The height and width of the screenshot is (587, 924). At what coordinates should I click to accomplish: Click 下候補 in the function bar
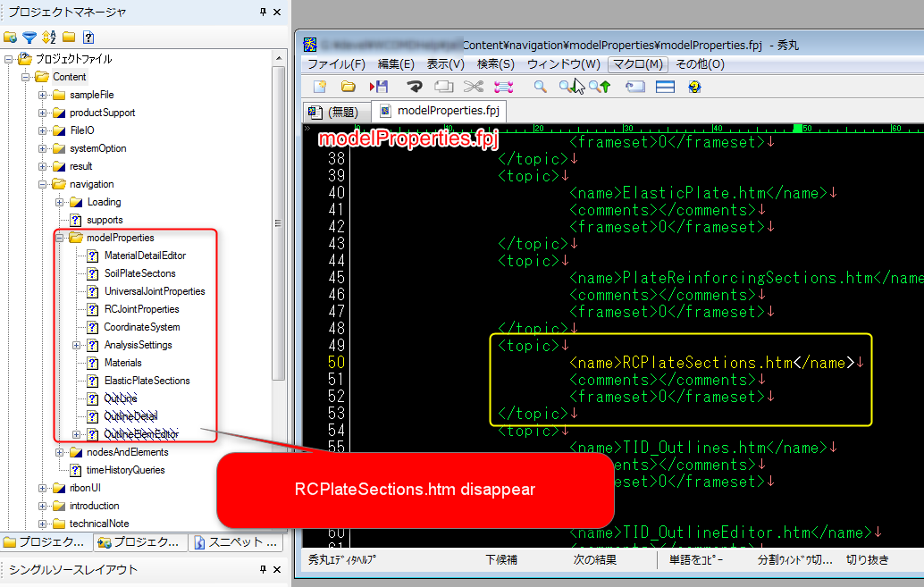501,560
